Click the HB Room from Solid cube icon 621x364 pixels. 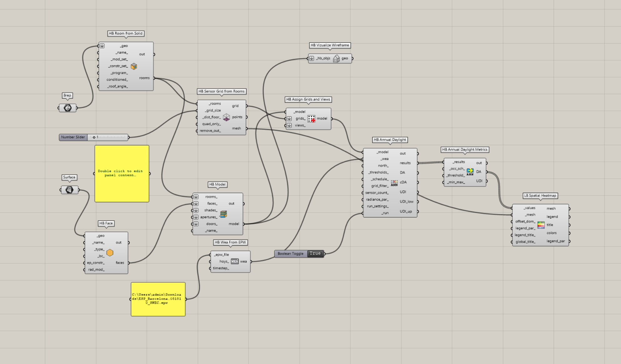tap(134, 66)
